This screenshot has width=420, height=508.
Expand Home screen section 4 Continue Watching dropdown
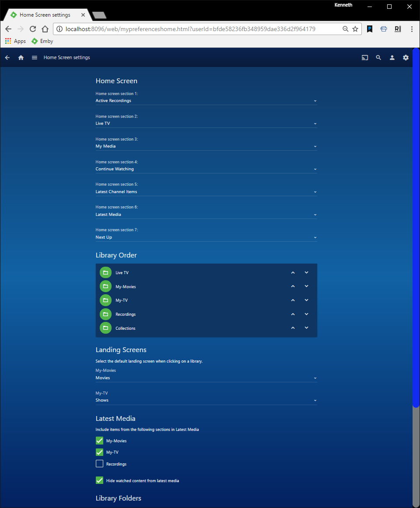(x=206, y=169)
